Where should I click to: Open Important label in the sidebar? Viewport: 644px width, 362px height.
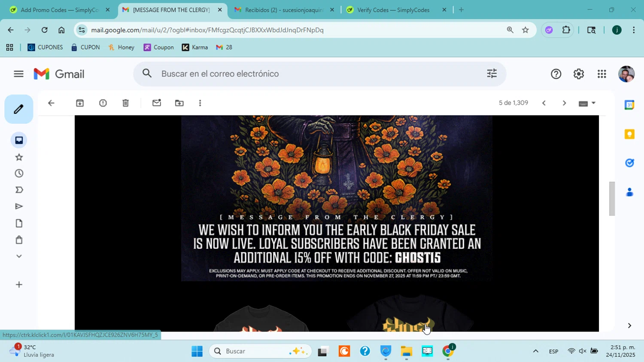pyautogui.click(x=19, y=190)
